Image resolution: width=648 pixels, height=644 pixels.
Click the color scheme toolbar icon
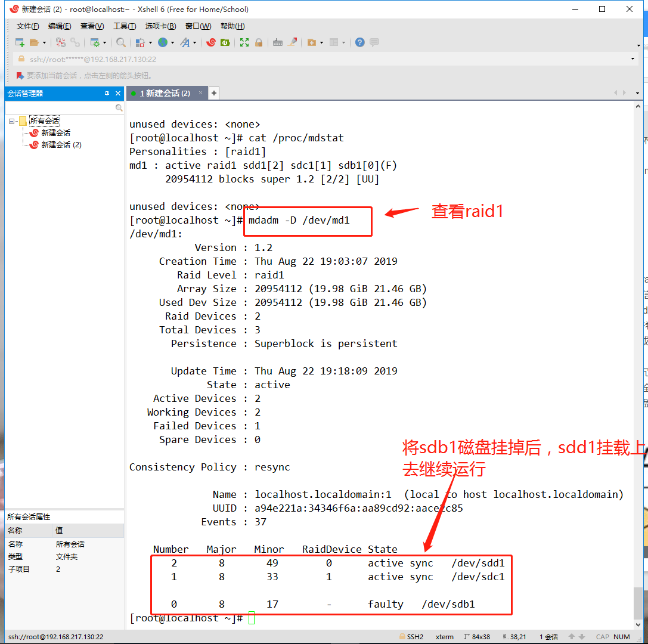point(140,42)
